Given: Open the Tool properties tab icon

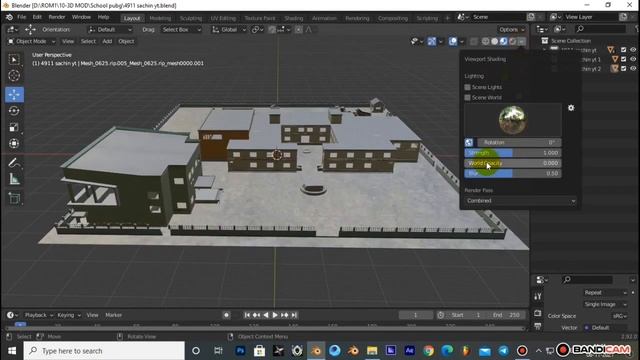Looking at the screenshot, I should tap(538, 296).
